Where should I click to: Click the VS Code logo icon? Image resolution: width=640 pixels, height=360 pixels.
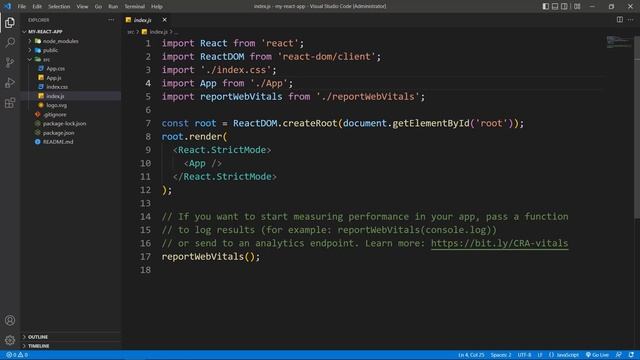click(x=7, y=6)
